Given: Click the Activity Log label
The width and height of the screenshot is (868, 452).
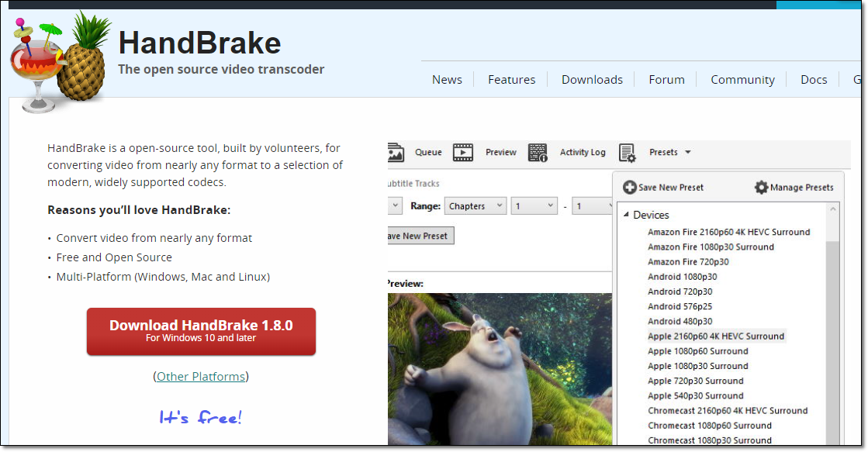Looking at the screenshot, I should (x=583, y=152).
